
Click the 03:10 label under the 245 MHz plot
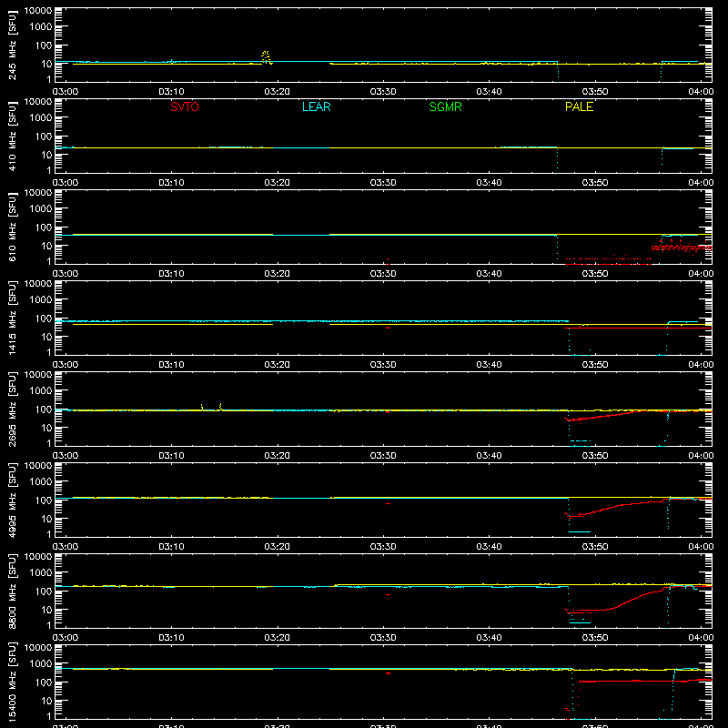point(171,92)
